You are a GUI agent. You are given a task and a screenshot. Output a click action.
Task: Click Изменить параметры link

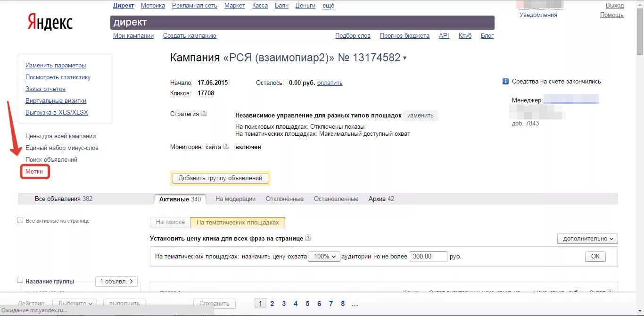click(56, 66)
